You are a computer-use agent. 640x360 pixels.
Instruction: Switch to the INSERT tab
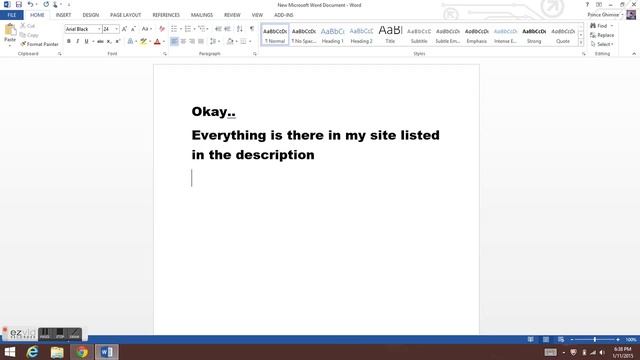(63, 15)
